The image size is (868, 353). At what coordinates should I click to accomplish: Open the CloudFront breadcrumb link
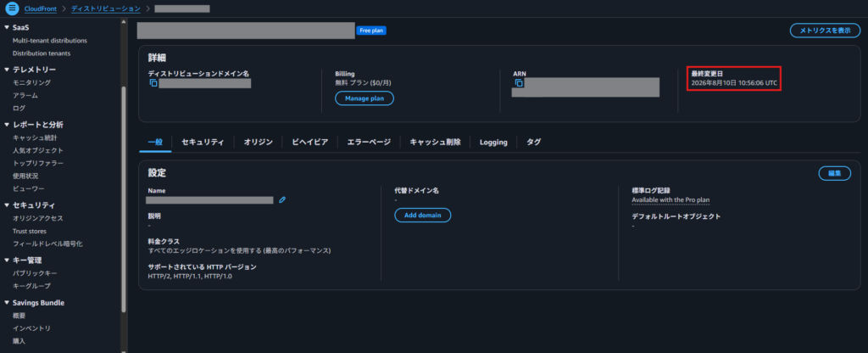point(41,8)
